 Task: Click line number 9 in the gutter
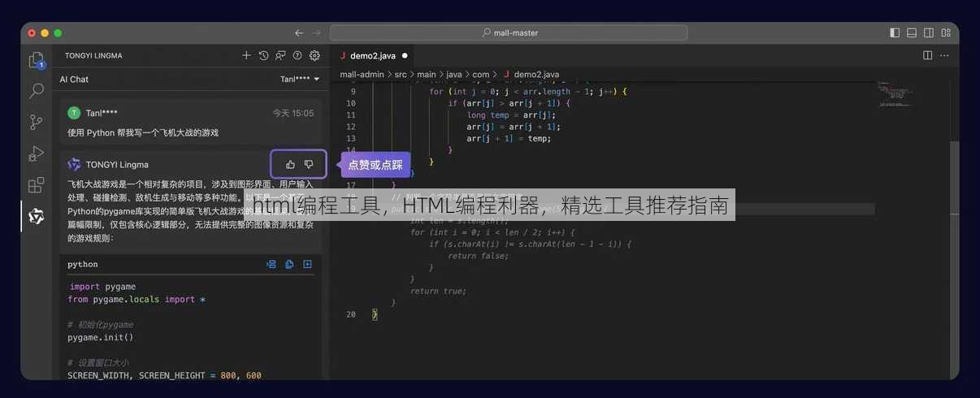pos(352,92)
